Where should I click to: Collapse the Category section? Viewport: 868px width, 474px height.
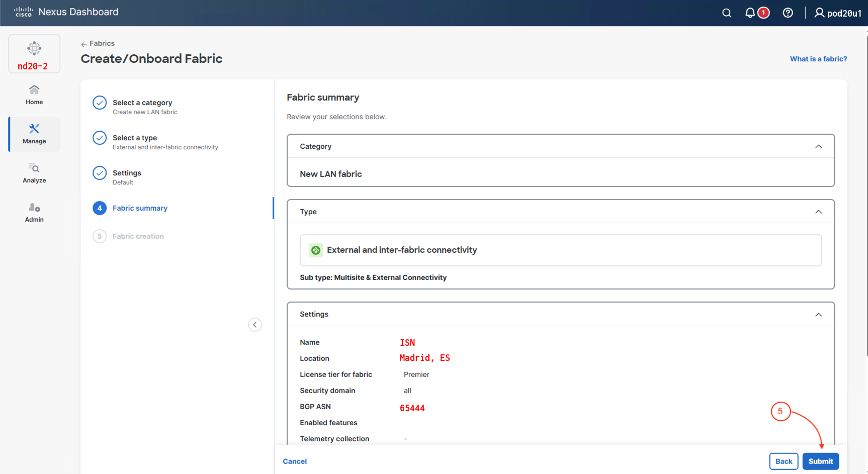(818, 147)
